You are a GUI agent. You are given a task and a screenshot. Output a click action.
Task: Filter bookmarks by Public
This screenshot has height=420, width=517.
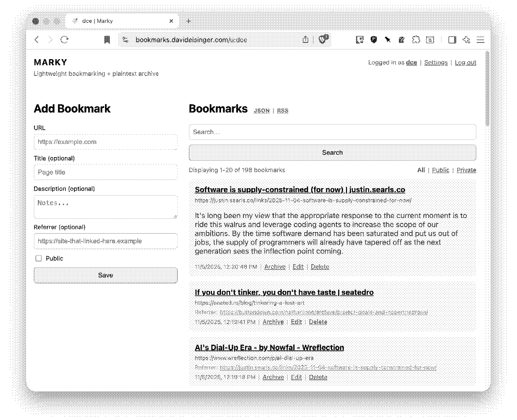[440, 170]
